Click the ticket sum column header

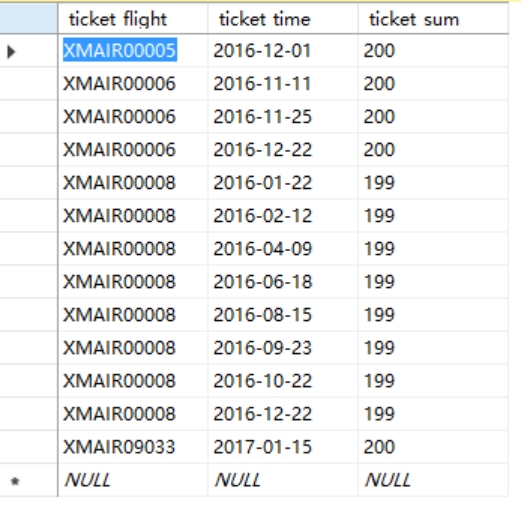(433, 19)
